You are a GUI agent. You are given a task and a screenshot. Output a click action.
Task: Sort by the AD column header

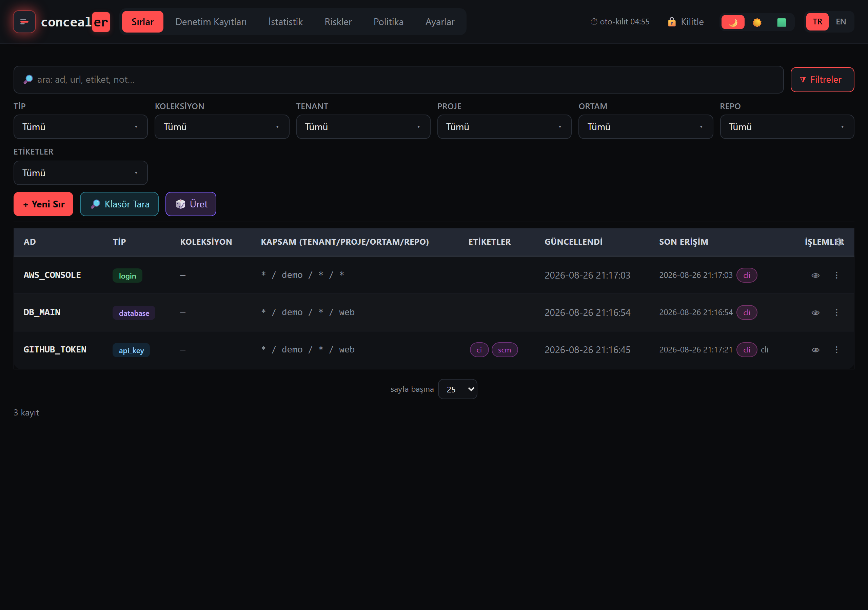pos(29,242)
